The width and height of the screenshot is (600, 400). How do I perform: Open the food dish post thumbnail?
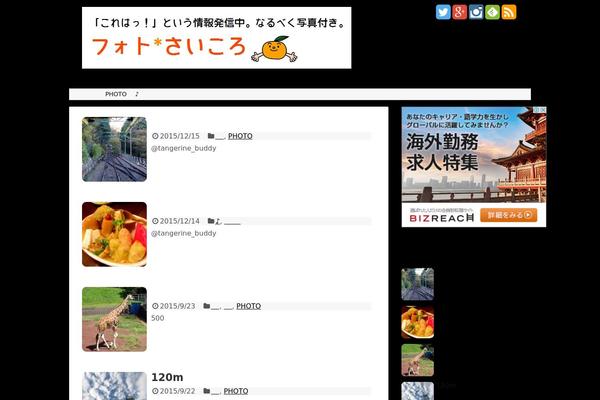click(x=114, y=234)
